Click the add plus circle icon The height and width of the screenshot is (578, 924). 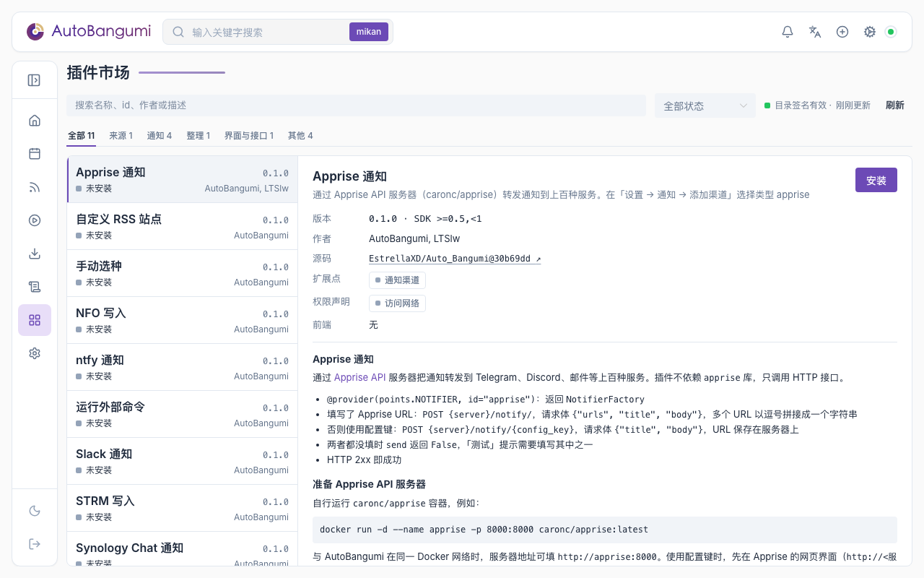coord(842,32)
